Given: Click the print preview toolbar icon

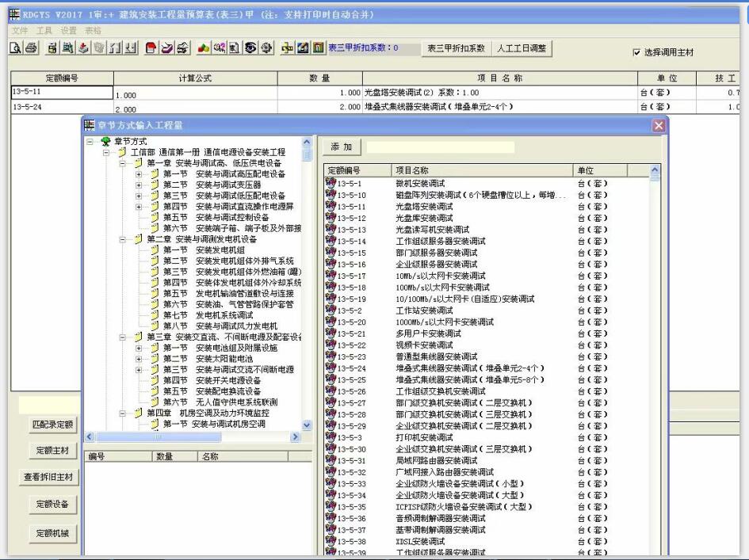Looking at the screenshot, I should point(16,49).
